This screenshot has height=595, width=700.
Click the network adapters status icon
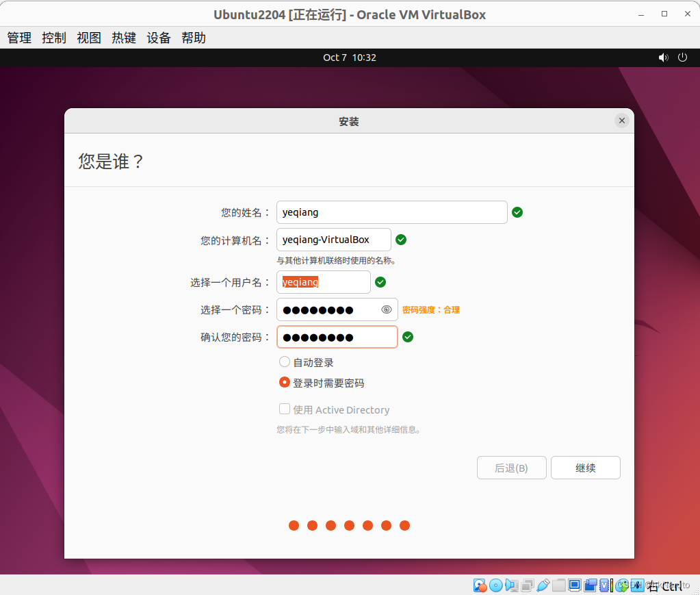coord(528,585)
